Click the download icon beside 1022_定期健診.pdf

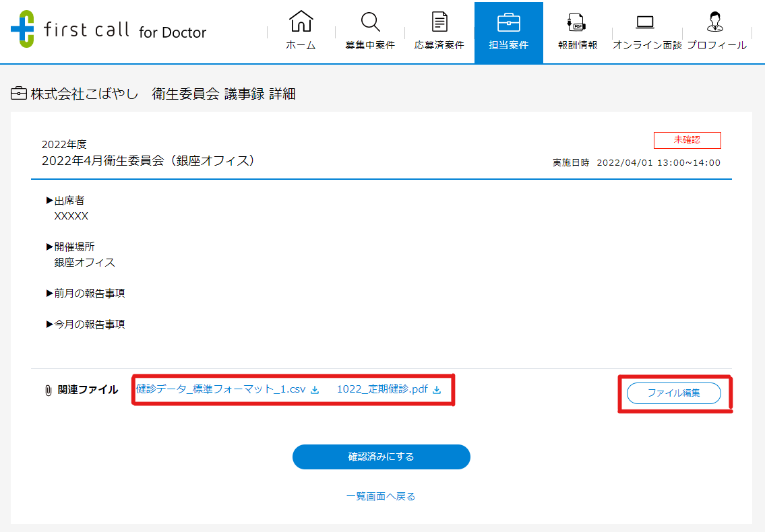click(437, 389)
